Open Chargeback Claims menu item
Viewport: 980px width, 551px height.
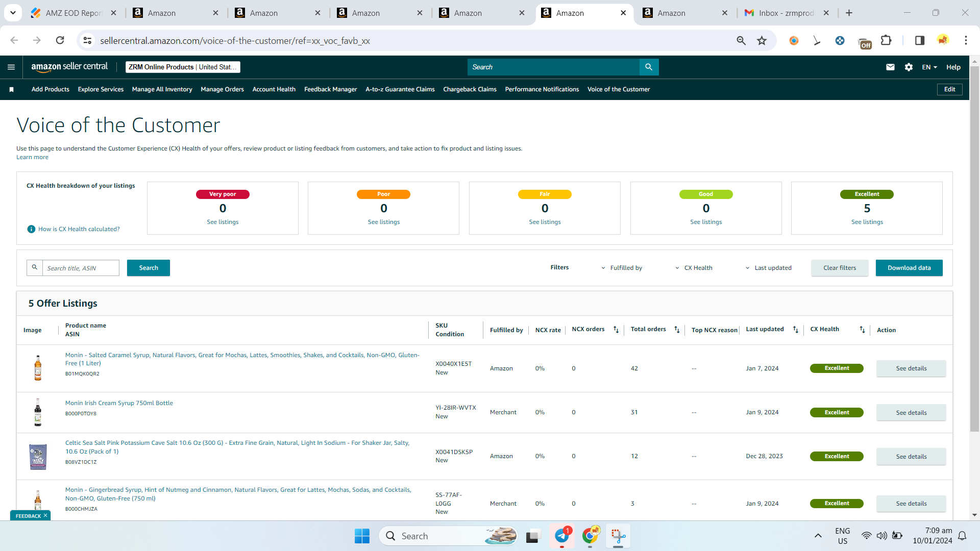(x=470, y=89)
